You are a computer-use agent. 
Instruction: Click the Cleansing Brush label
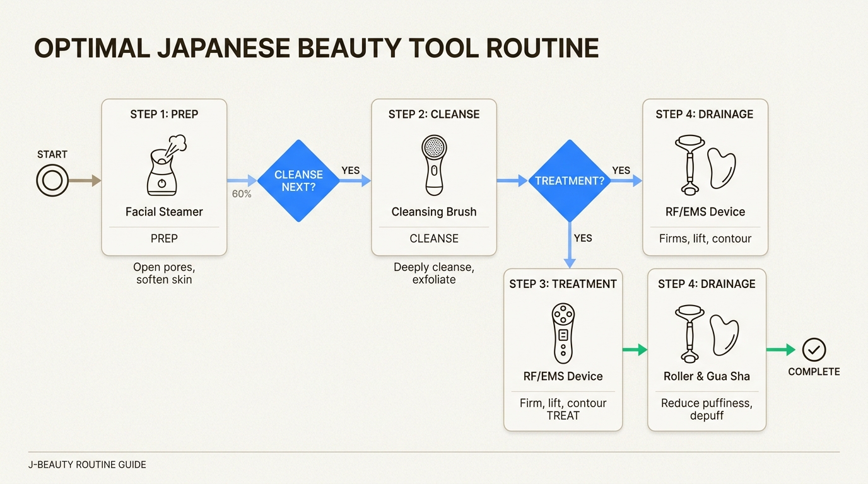point(434,212)
